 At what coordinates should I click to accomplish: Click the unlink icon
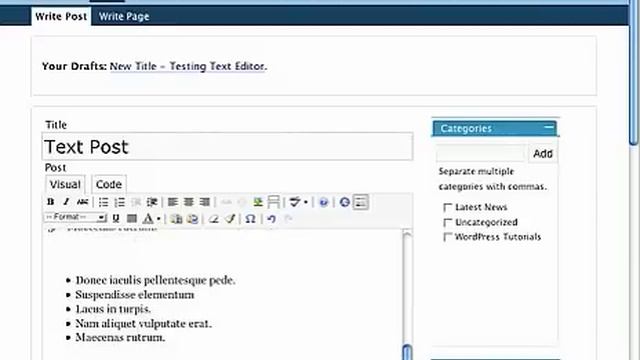click(242, 202)
